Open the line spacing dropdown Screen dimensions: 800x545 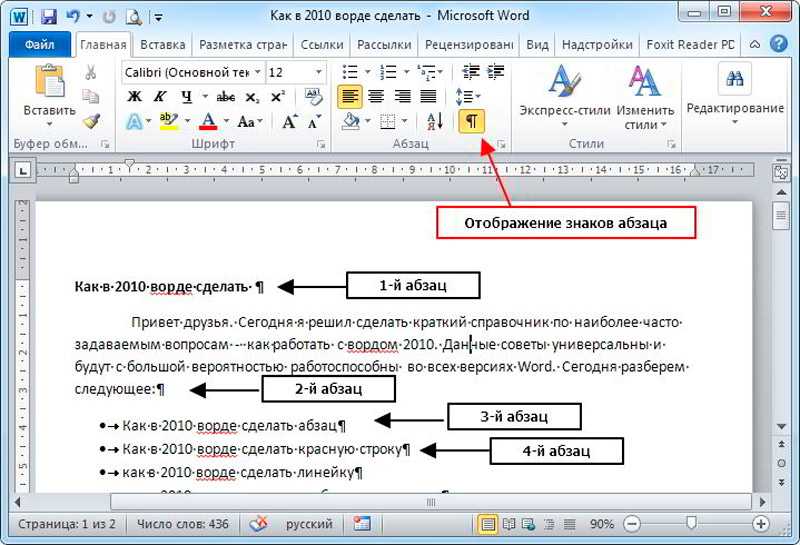point(467,96)
